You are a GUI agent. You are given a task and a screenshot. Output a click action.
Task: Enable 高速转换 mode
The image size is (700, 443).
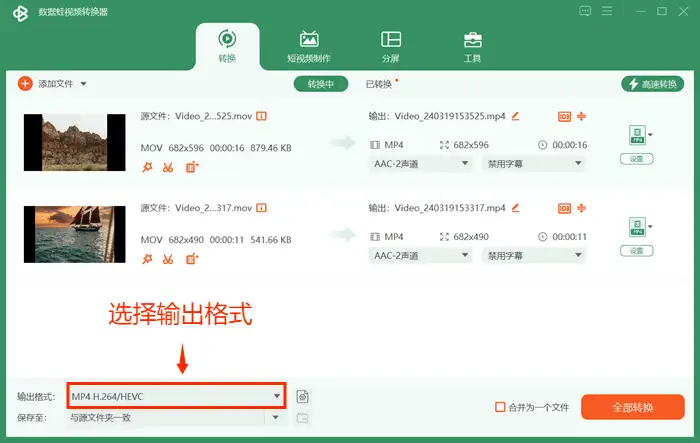(x=652, y=84)
